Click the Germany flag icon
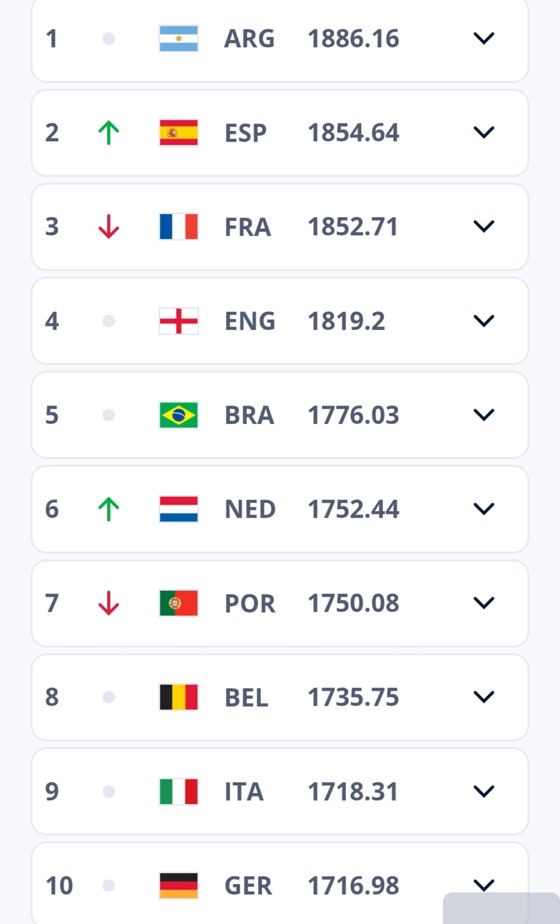The width and height of the screenshot is (560, 924). (x=179, y=886)
